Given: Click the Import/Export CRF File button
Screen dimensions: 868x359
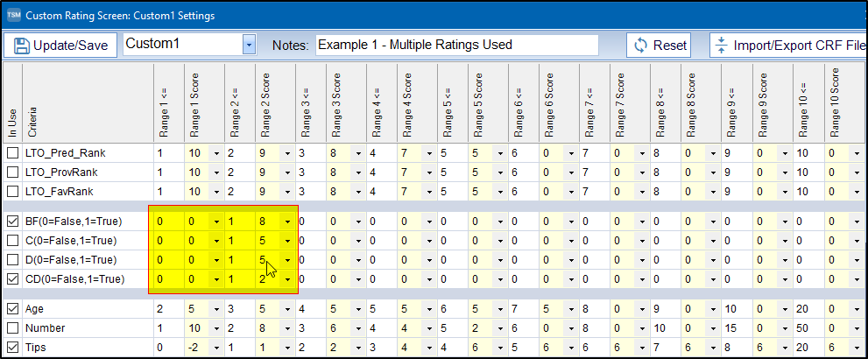Looking at the screenshot, I should point(788,45).
